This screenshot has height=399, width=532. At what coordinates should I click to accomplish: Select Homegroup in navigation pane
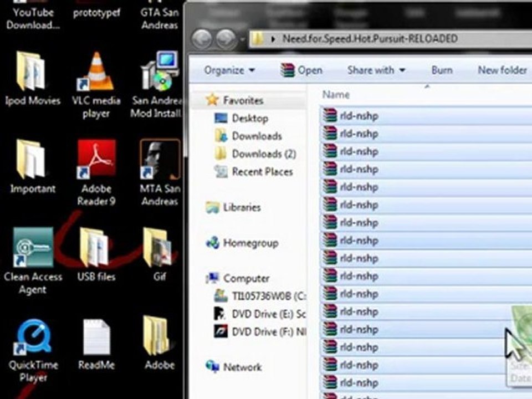click(x=242, y=243)
